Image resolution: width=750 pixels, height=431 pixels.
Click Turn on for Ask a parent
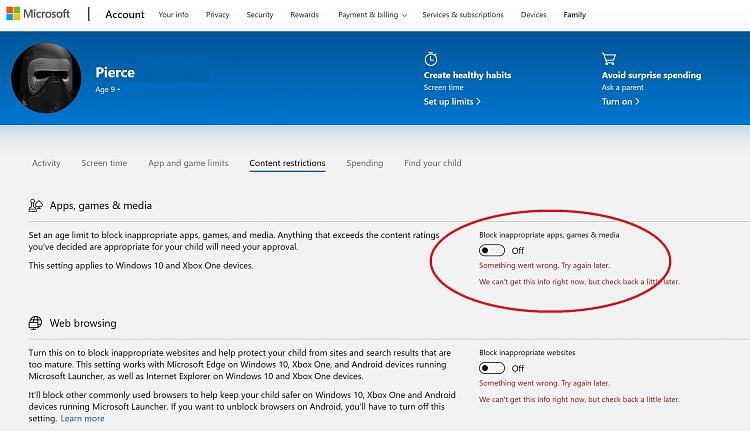click(620, 101)
